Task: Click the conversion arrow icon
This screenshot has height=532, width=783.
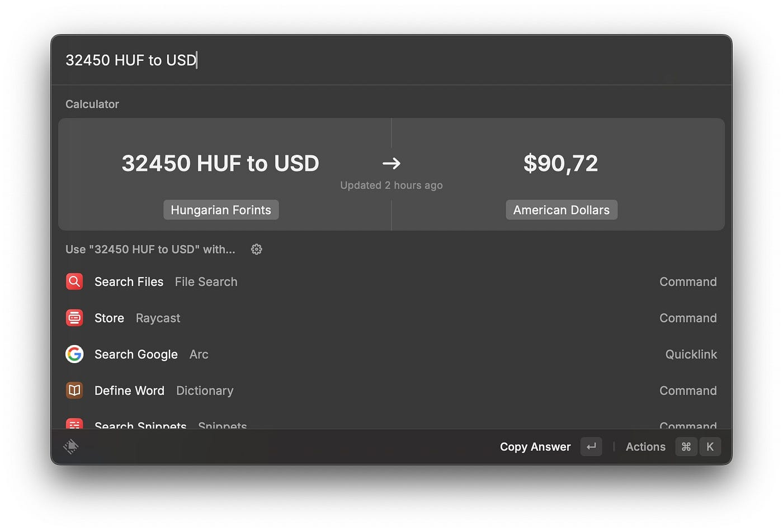Action: 391,163
